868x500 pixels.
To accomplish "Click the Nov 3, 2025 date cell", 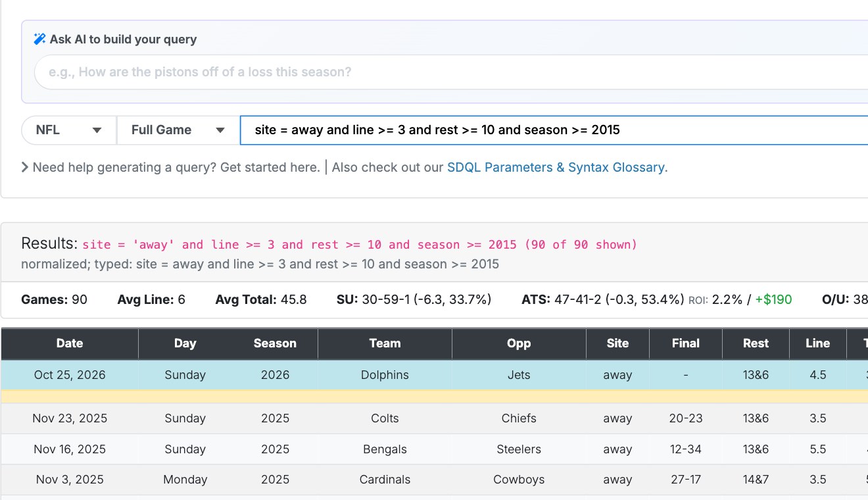I will 70,480.
